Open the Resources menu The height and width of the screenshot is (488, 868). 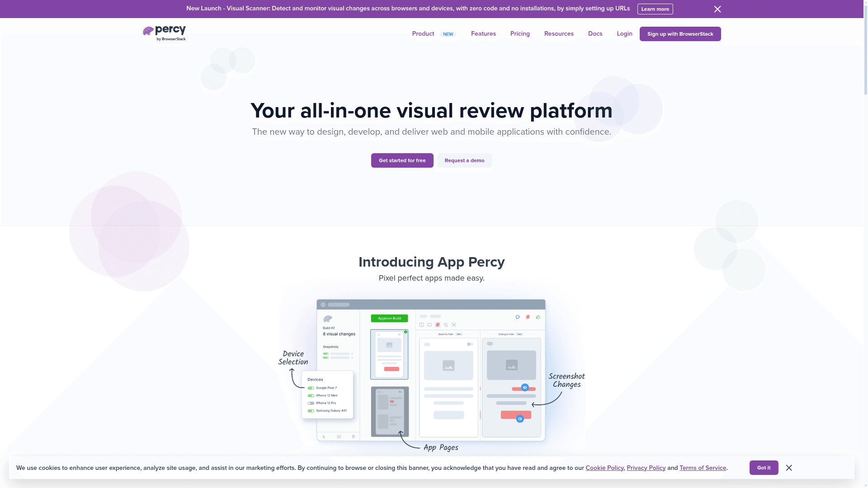tap(559, 34)
